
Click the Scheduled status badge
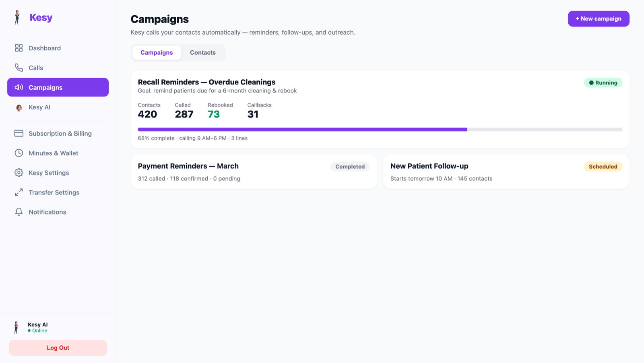click(x=603, y=167)
